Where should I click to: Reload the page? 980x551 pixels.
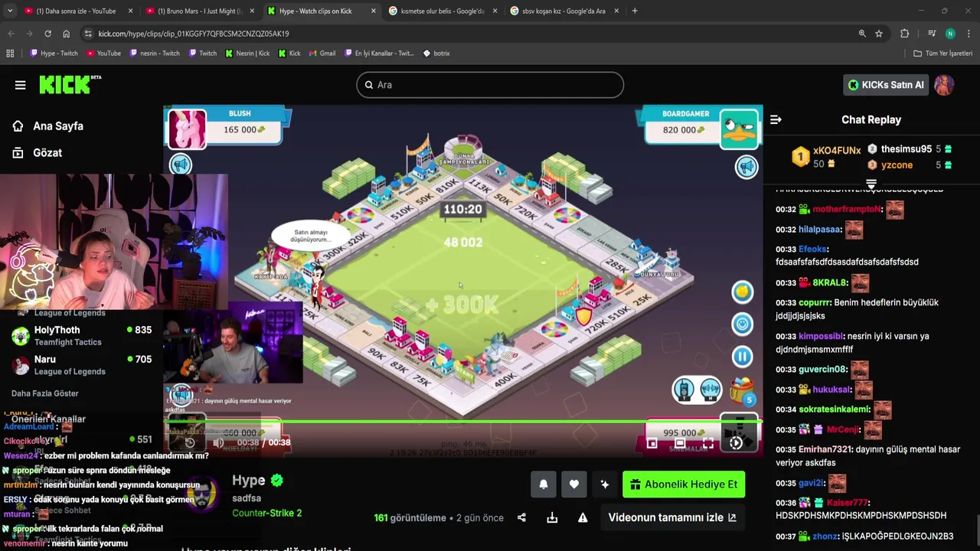47,34
